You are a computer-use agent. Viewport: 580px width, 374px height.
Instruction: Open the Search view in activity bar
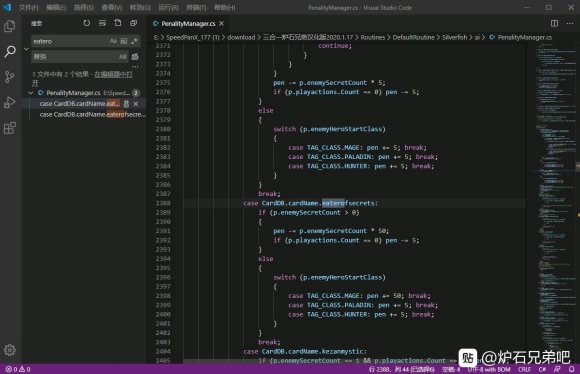coord(10,51)
